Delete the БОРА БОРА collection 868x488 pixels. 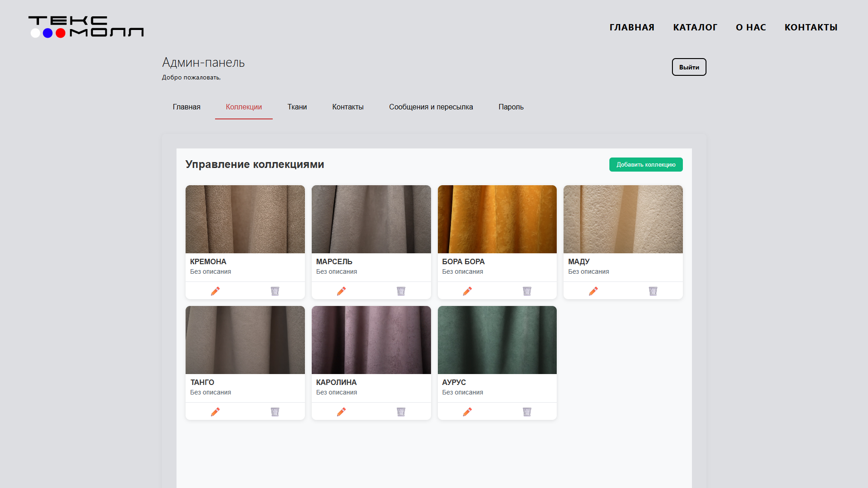click(x=527, y=291)
